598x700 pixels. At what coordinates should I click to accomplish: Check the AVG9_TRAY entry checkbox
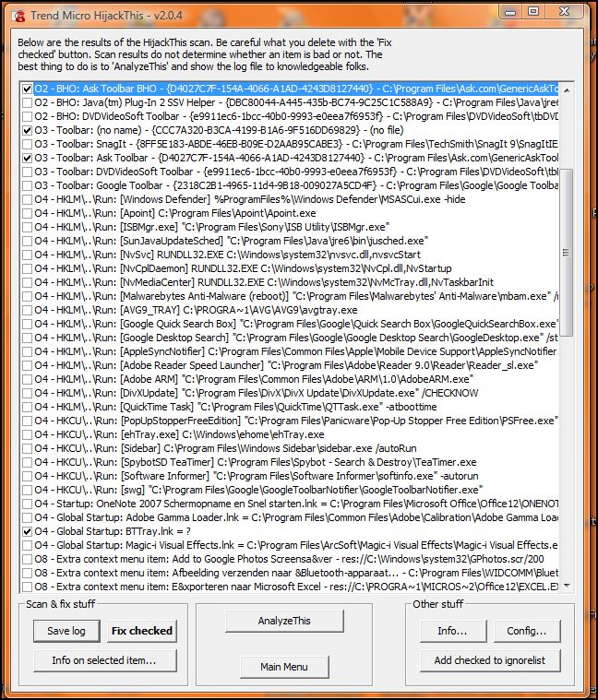(28, 310)
